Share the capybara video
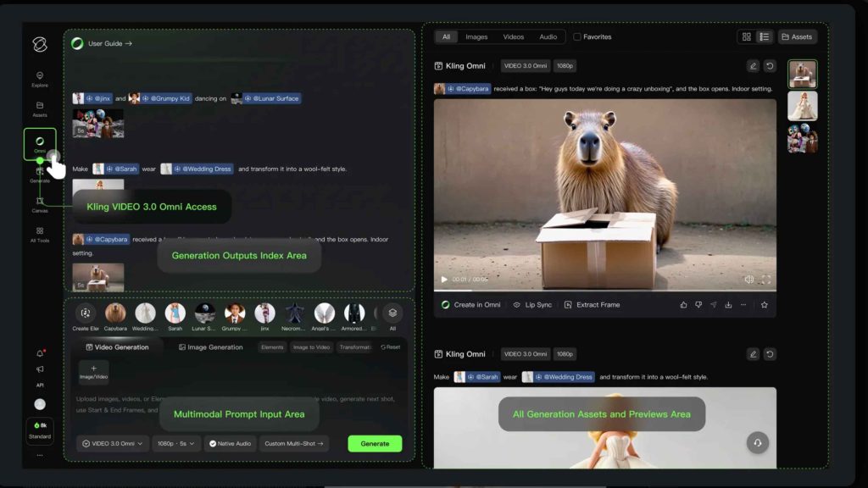 713,305
